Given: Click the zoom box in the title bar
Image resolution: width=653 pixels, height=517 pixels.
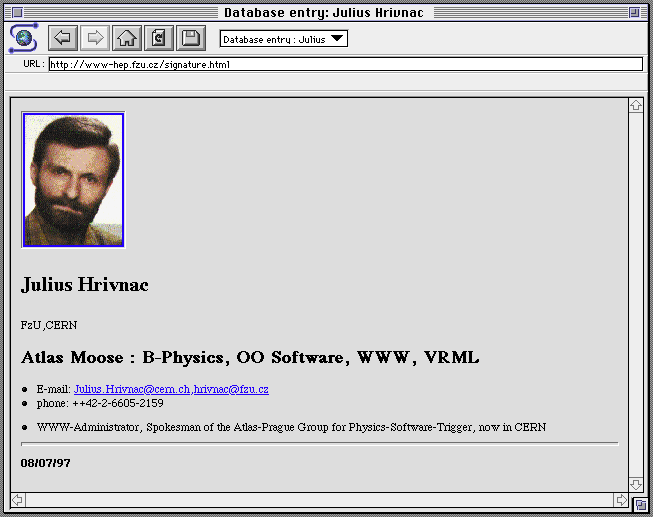Looking at the screenshot, I should coord(634,12).
